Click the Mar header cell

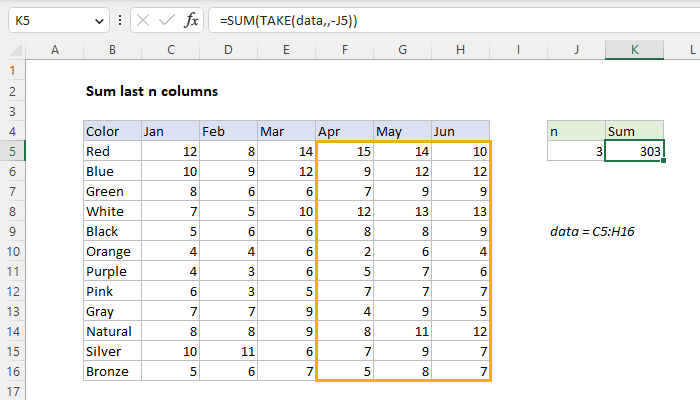[x=287, y=131]
